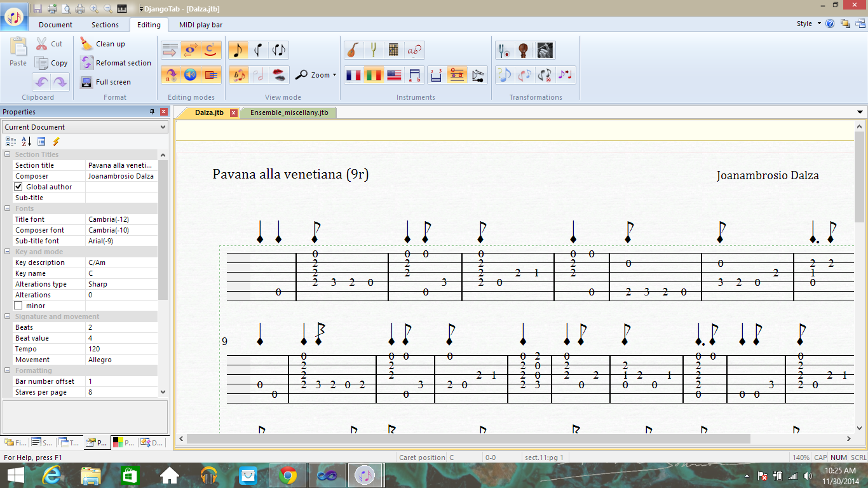Open the Current Document combo box

[85, 127]
